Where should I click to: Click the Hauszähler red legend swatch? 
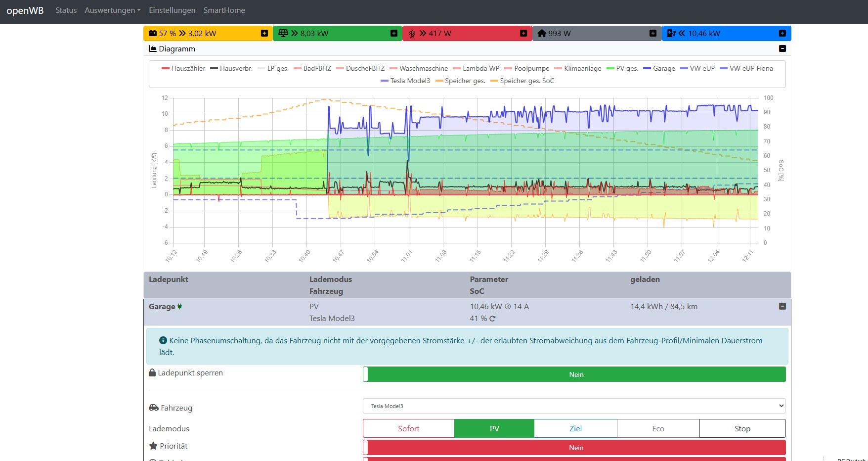[166, 68]
